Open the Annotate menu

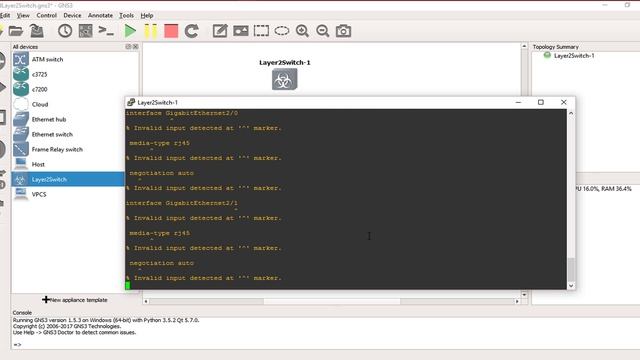100,16
